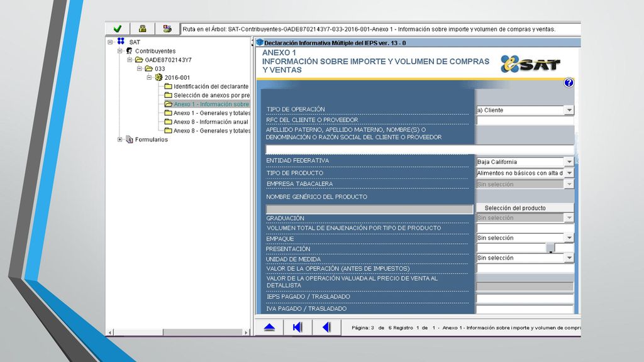Click the Contribuyentes person icon
Viewport: 644px width, 362px height.
(130, 51)
